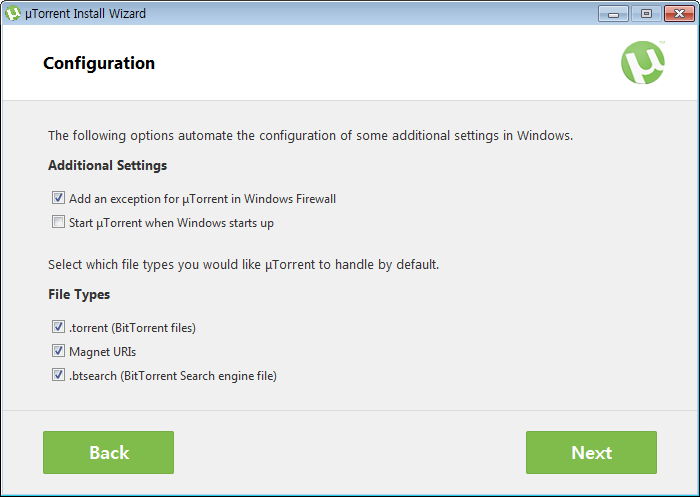This screenshot has width=700, height=497.
Task: Click 'The following options automate' description text
Action: [310, 136]
